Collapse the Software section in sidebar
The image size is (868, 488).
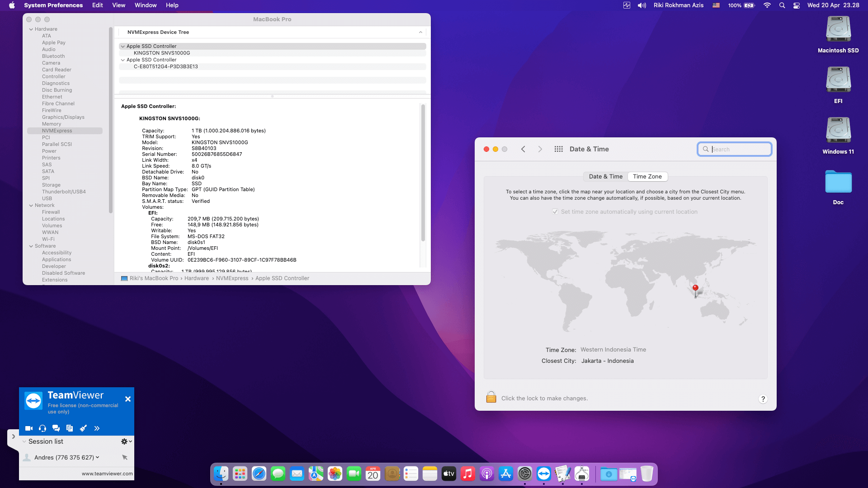coord(31,246)
